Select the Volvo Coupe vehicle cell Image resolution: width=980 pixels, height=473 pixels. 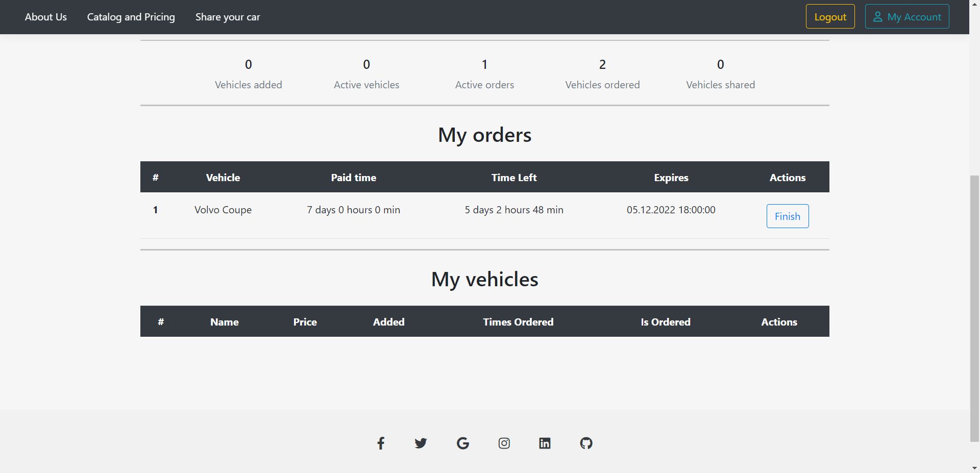223,210
